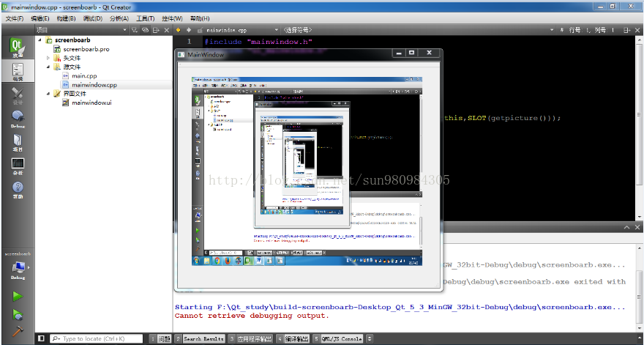Run the project with green play button
This screenshot has width=644, height=345.
tap(18, 296)
